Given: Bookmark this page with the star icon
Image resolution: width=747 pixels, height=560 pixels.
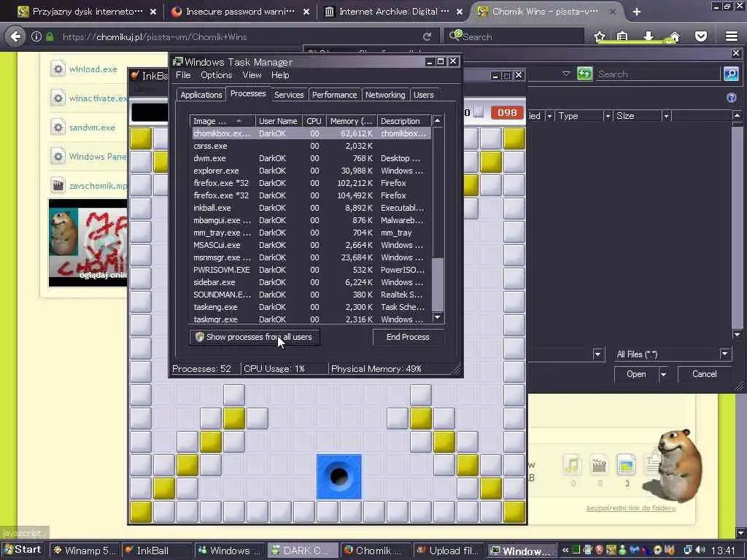Looking at the screenshot, I should coord(600,36).
